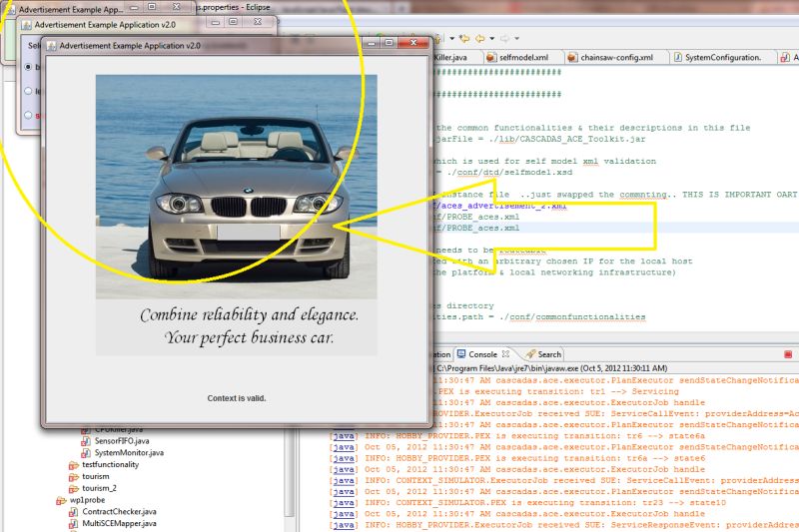
Task: Click the SensorFIFO.java file icon
Action: point(86,441)
